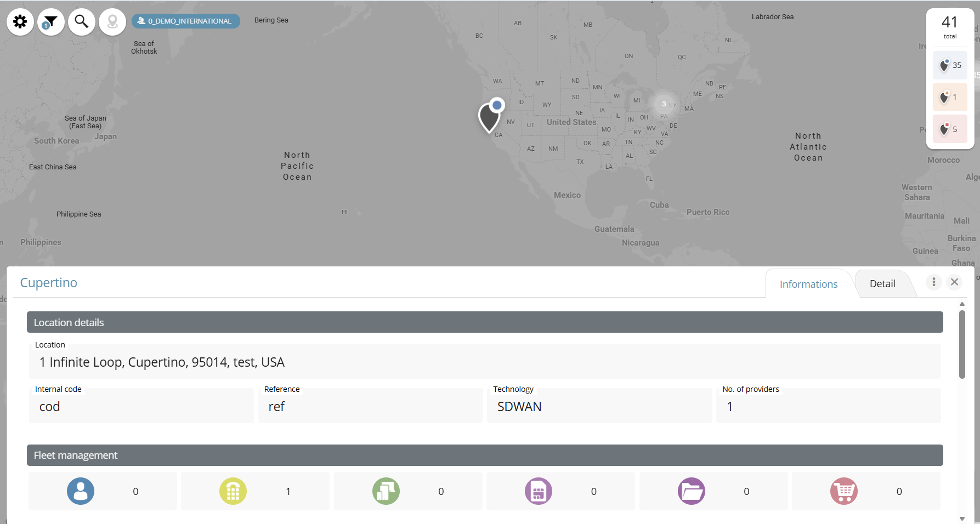Switch to the Detail tab
The height and width of the screenshot is (524, 980).
click(x=882, y=284)
